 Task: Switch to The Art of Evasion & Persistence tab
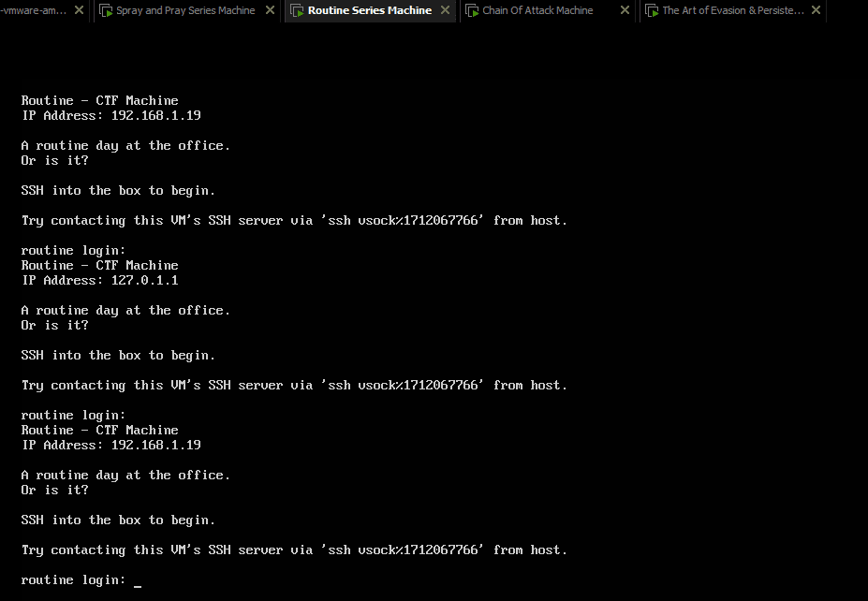[x=733, y=10]
